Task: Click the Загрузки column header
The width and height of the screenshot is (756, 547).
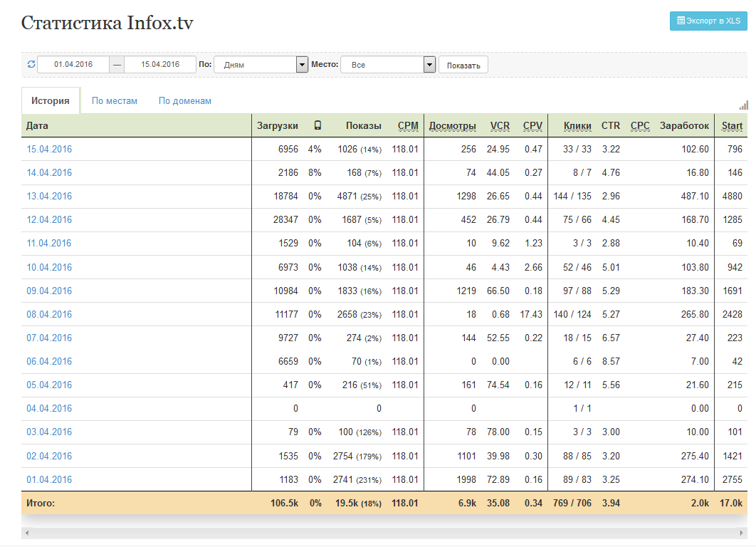Action: click(277, 125)
